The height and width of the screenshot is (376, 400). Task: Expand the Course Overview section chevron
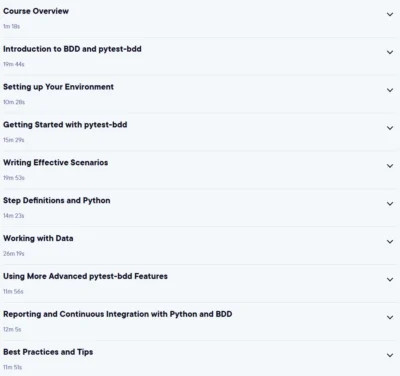point(390,14)
